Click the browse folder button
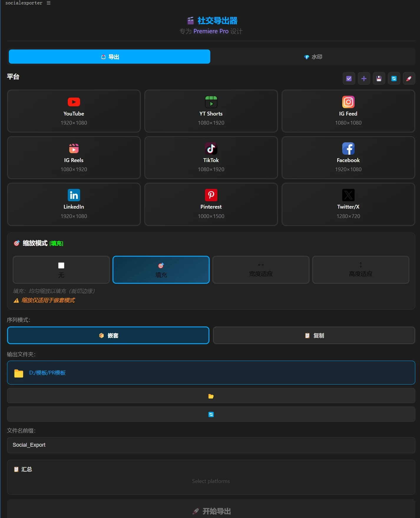The width and height of the screenshot is (420, 518). point(211,396)
